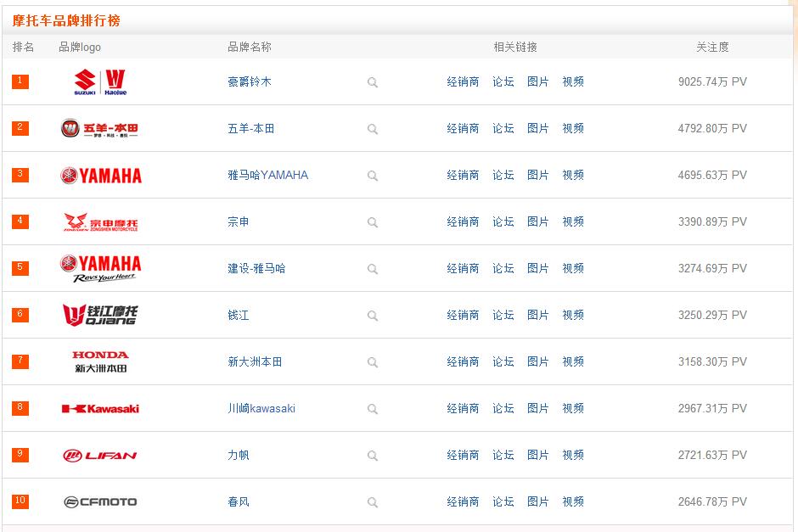This screenshot has width=798, height=532.
Task: Open 视频 link in 力帆 row
Action: [572, 455]
